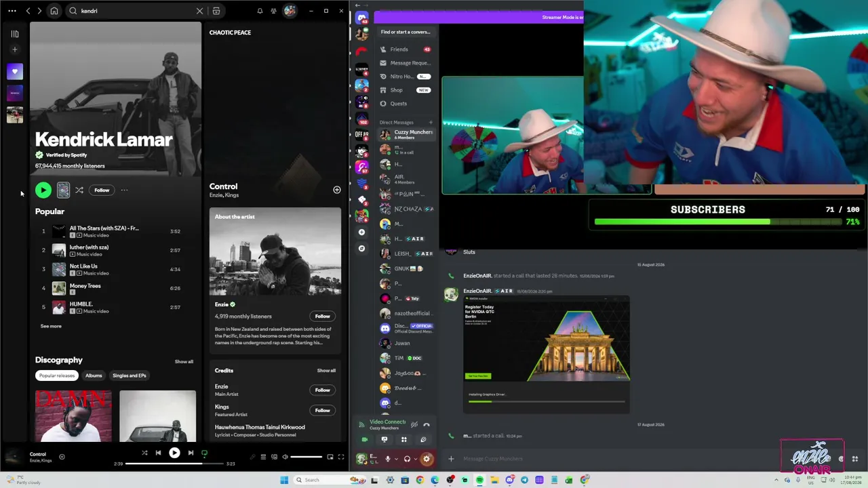Open Spotify miniplayer
The width and height of the screenshot is (868, 488).
tap(330, 457)
